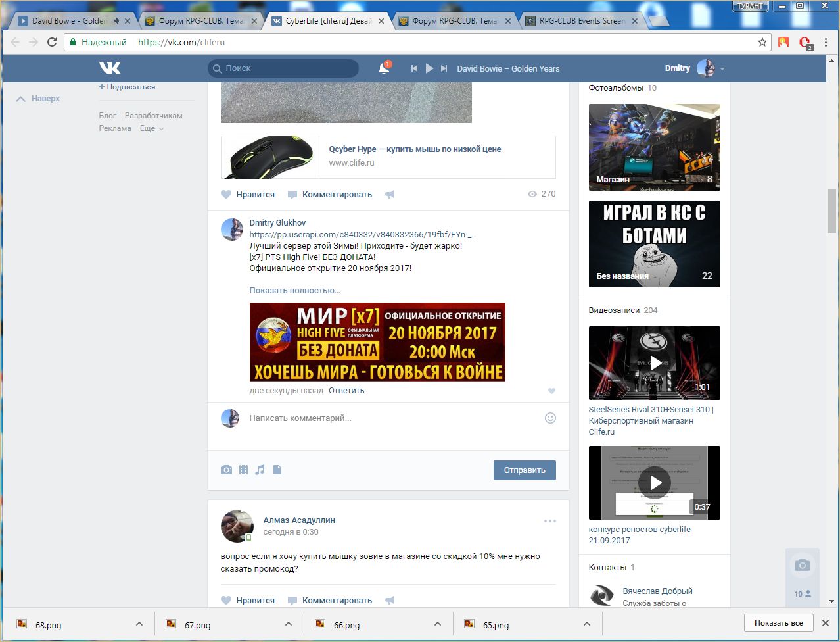Viewport: 840px width, 642px height.
Task: Like Алмаз Асадуллин's post with Нравится
Action: [248, 601]
